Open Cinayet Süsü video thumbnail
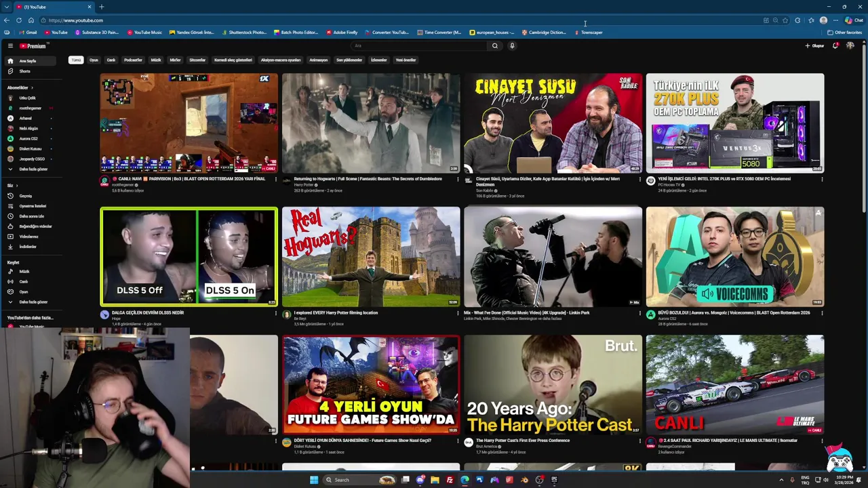This screenshot has height=488, width=868. coord(553,123)
